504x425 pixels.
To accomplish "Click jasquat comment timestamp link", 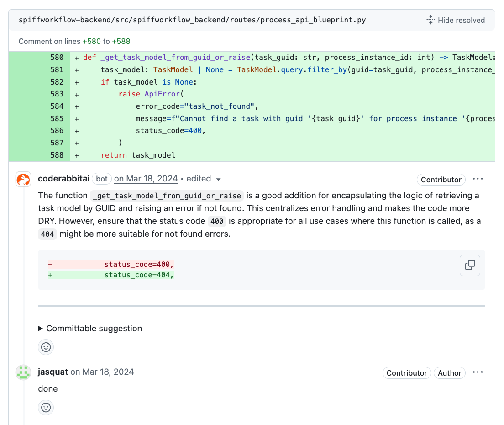I will point(102,372).
